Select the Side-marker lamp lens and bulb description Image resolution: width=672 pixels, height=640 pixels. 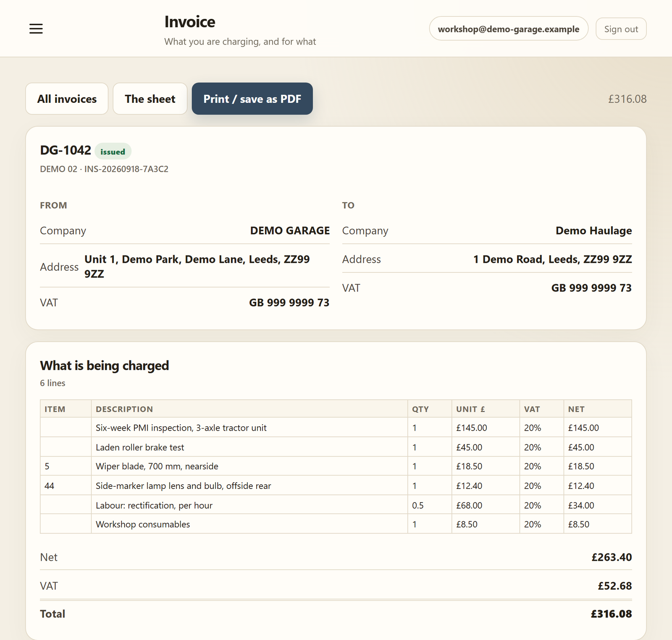(184, 486)
